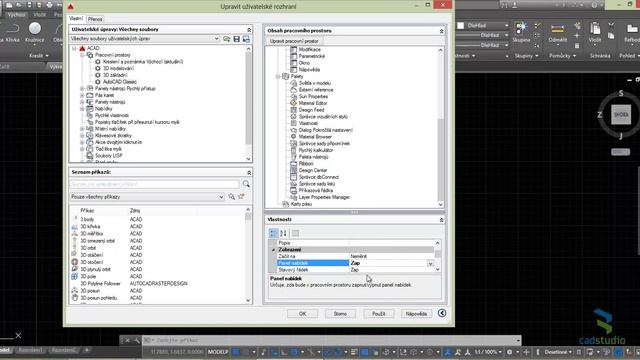The image size is (640, 360).
Task: Click the 3D AutoCAD gear workspace icon
Action: point(98,82)
